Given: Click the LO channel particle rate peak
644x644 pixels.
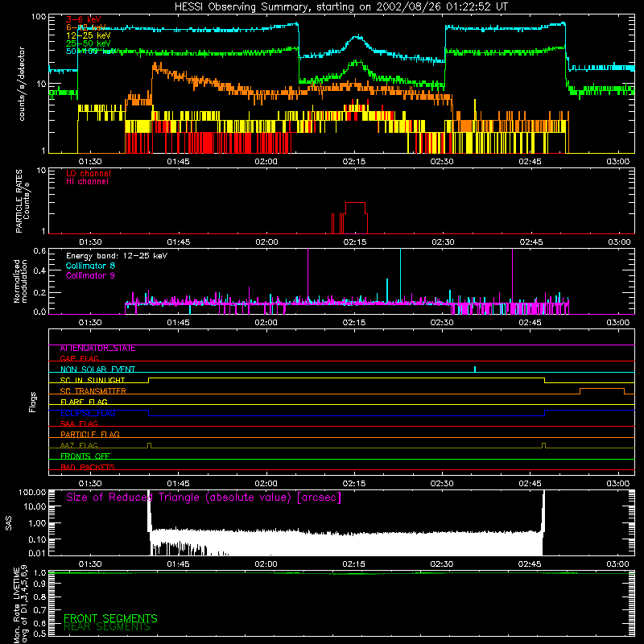Looking at the screenshot, I should pyautogui.click(x=355, y=203).
